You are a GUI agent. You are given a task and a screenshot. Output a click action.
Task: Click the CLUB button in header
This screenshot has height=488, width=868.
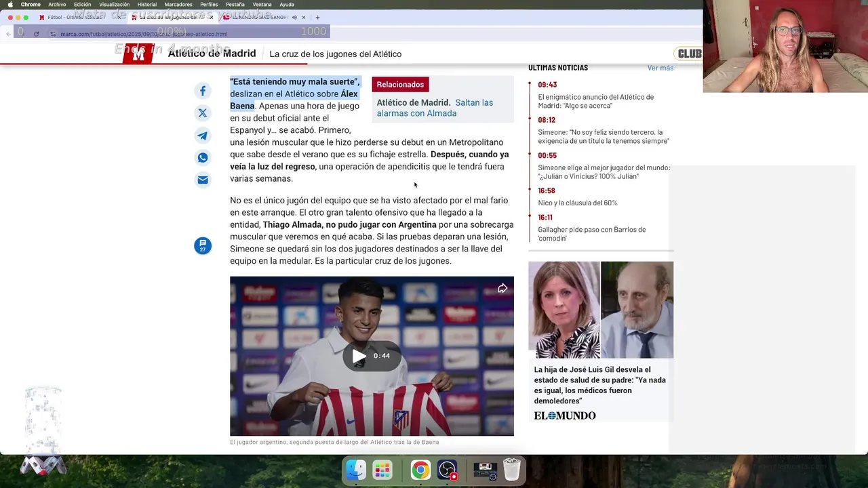689,54
